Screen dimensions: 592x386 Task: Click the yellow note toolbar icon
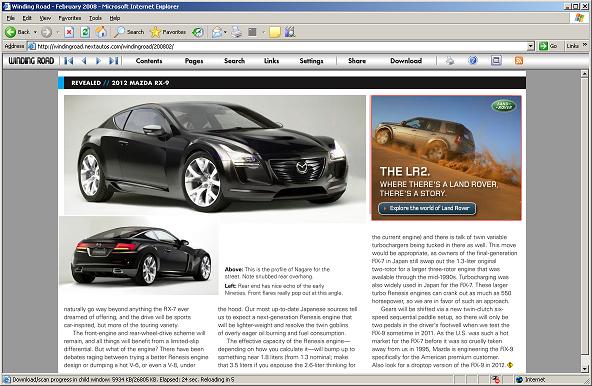pyautogui.click(x=274, y=32)
